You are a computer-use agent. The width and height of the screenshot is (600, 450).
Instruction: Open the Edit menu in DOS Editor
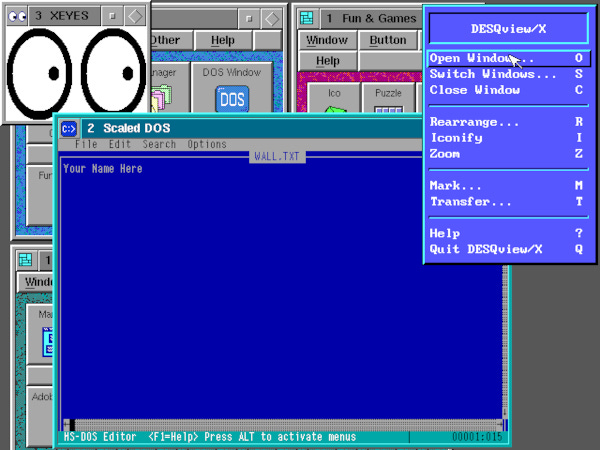[120, 144]
